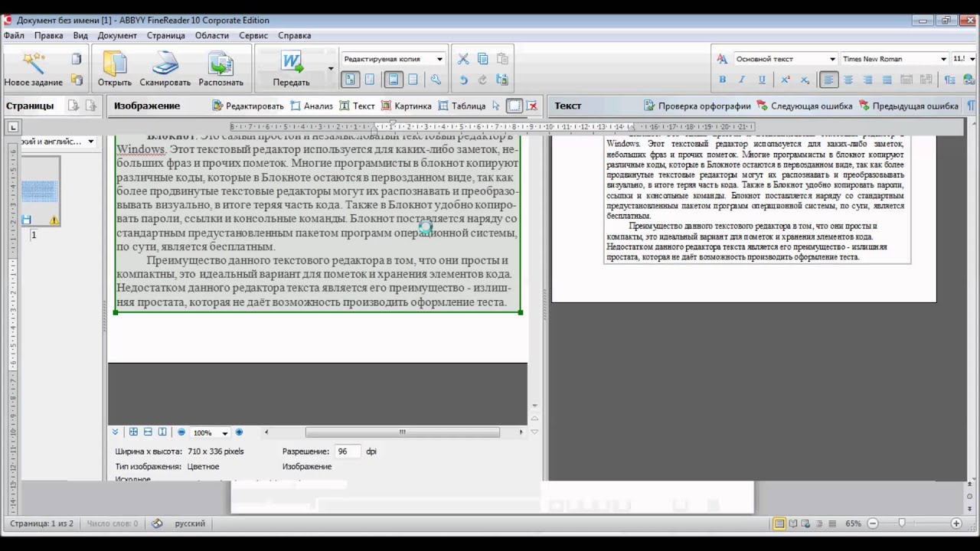Image resolution: width=980 pixels, height=551 pixels.
Task: Open the Правка menu
Action: coord(49,35)
